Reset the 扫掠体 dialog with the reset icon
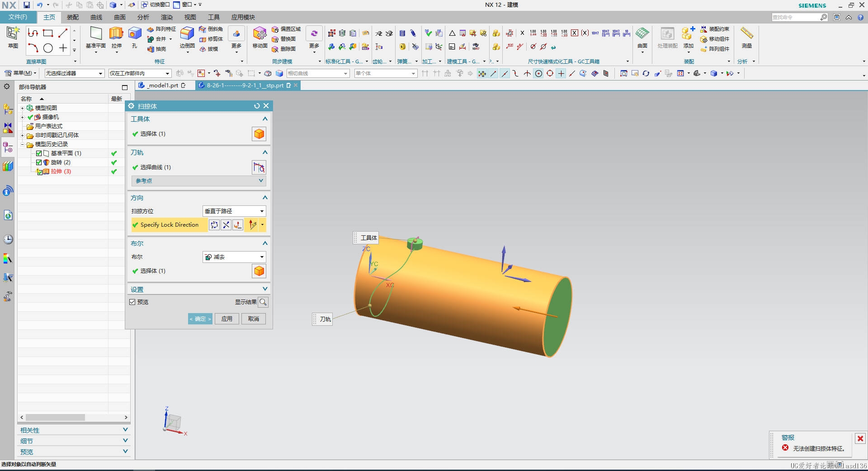 [257, 106]
